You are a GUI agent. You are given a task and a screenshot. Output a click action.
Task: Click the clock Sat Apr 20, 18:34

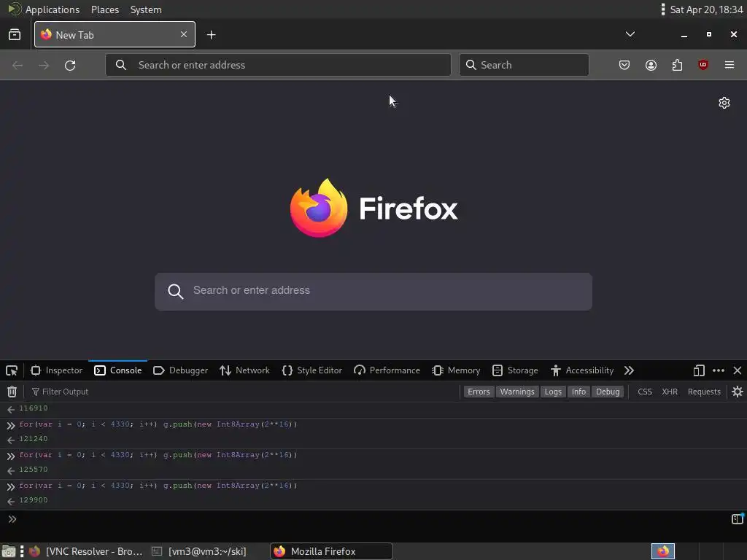pyautogui.click(x=706, y=9)
